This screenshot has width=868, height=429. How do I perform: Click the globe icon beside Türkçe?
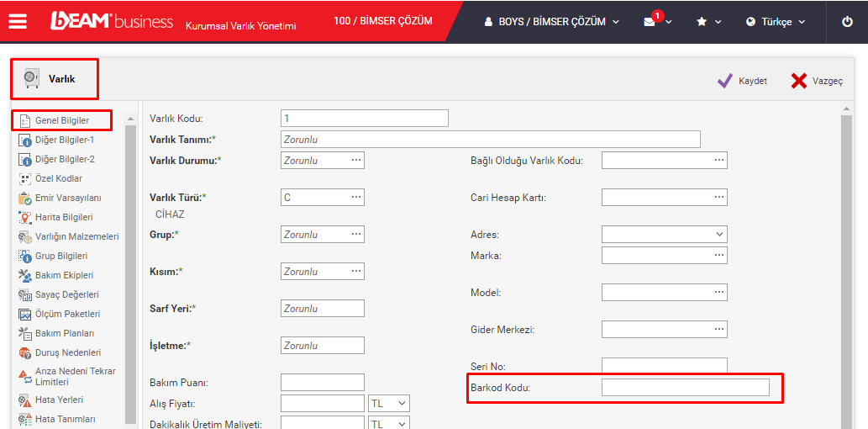tap(750, 22)
